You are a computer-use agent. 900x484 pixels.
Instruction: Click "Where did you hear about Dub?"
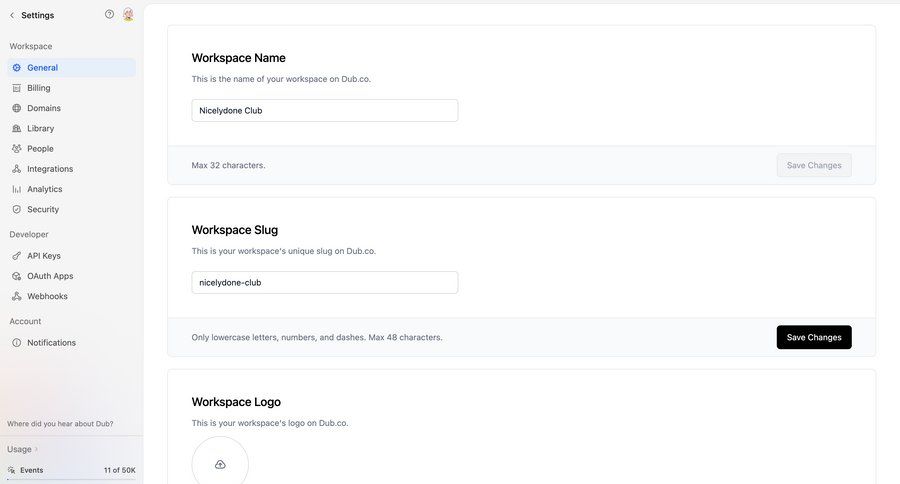[60, 424]
